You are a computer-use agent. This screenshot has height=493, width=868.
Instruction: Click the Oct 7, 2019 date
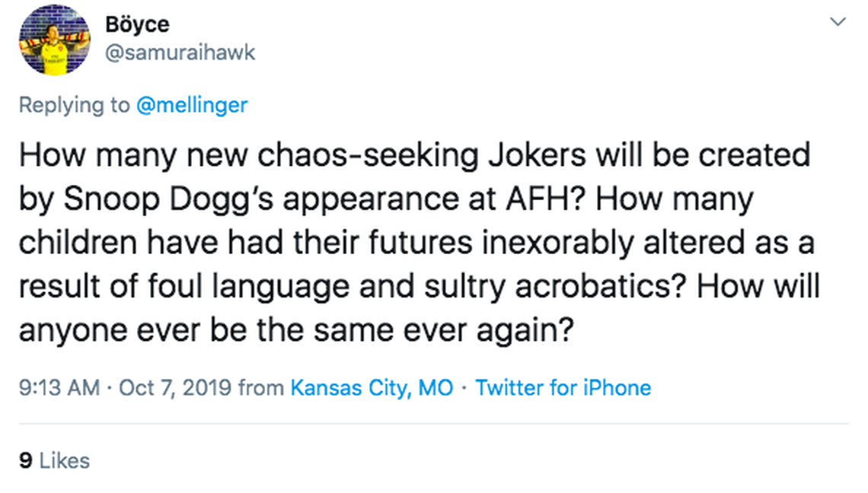(x=175, y=388)
